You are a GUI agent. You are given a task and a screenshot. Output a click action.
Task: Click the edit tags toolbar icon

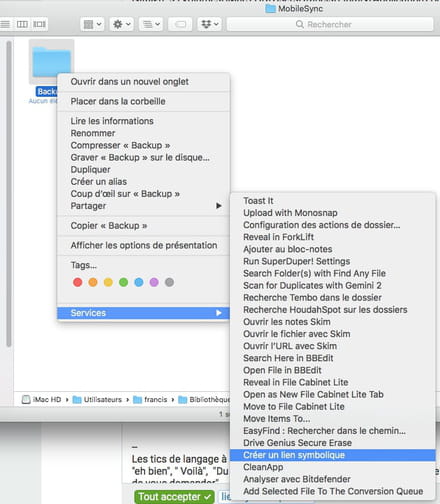(x=180, y=24)
